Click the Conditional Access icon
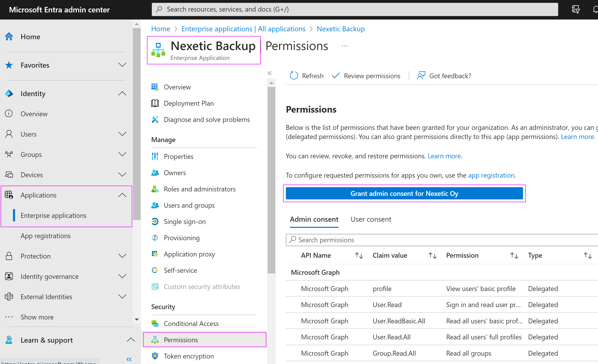 (155, 323)
